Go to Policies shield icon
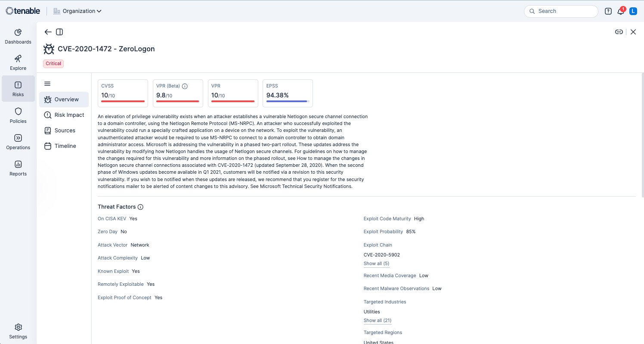 click(x=18, y=112)
